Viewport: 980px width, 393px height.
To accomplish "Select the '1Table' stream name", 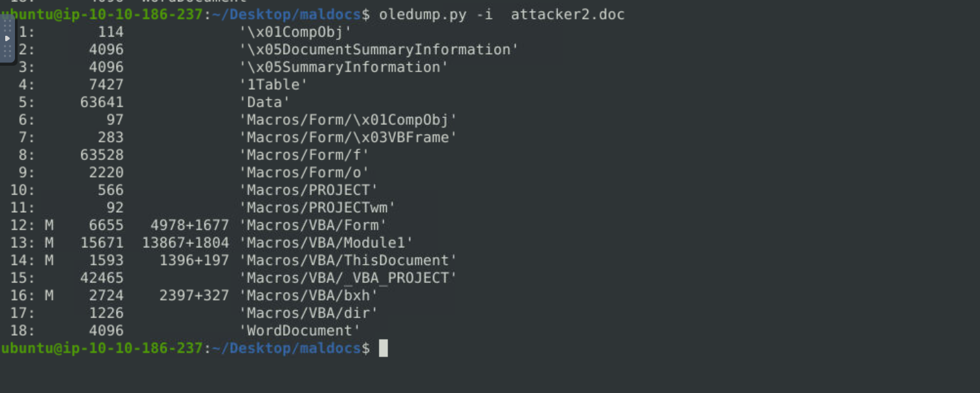I will (x=273, y=85).
